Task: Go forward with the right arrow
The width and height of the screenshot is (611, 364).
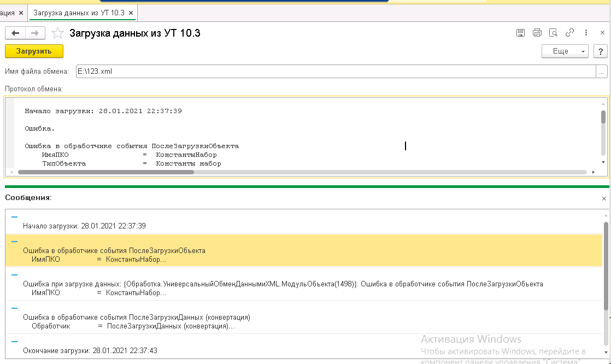Action: [x=34, y=33]
